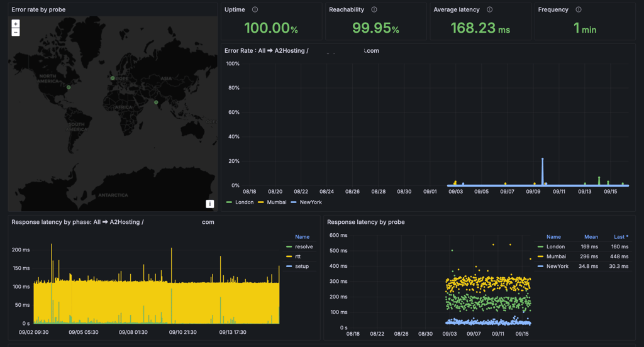
Task: Show Reachability panel info icon
Action: click(374, 9)
